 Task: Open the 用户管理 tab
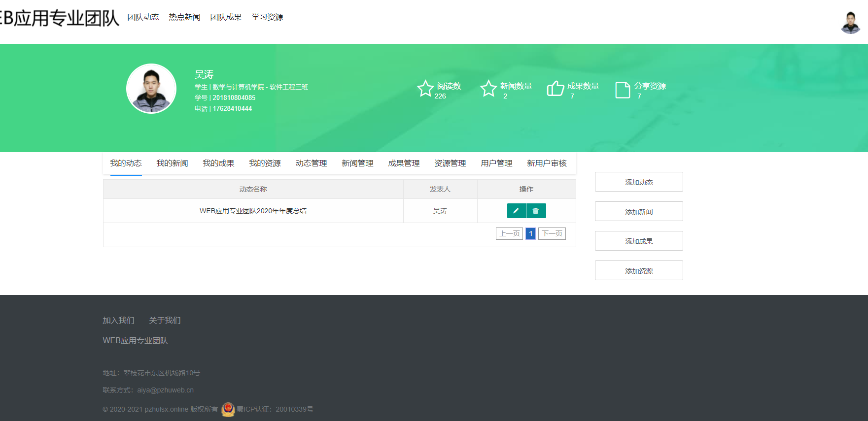(496, 163)
